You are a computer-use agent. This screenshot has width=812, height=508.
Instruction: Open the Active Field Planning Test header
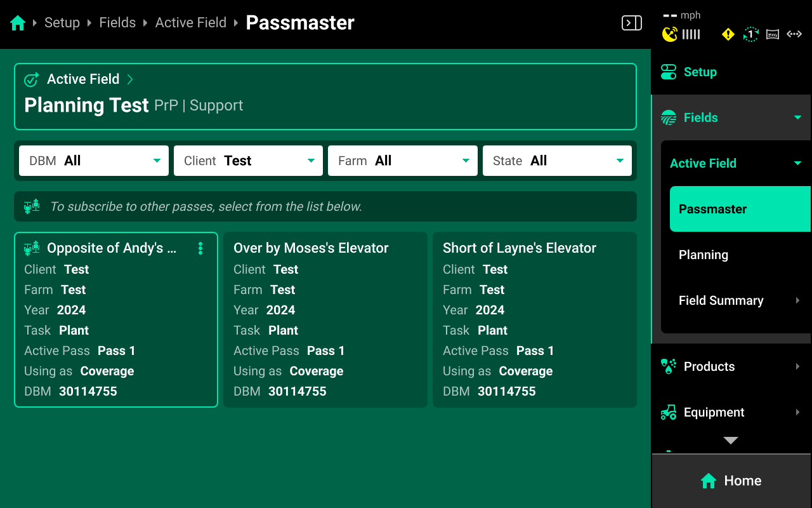(x=325, y=97)
